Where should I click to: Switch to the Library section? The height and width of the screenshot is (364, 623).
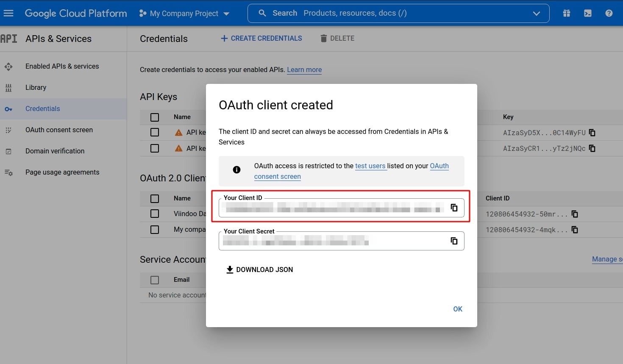click(x=36, y=87)
